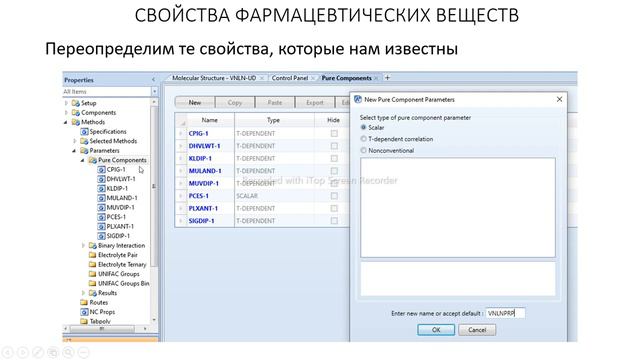This screenshot has width=640, height=360.
Task: Click the New button
Action: (195, 102)
